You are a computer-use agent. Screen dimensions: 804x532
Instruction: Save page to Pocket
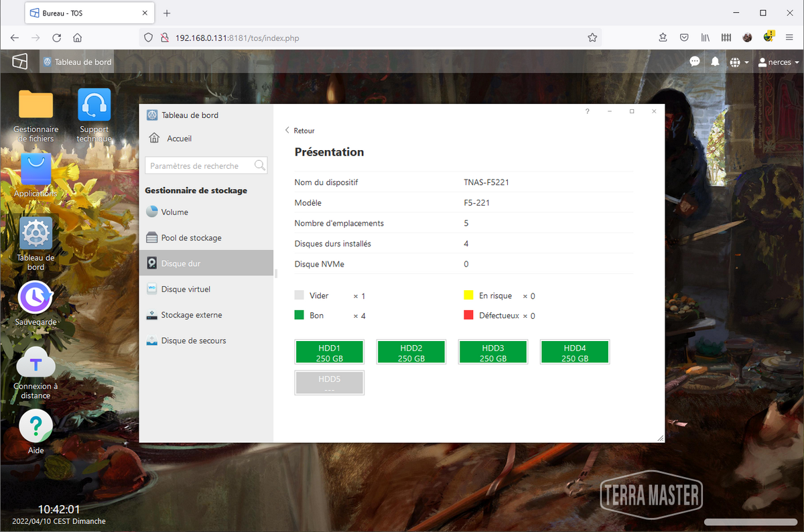684,38
